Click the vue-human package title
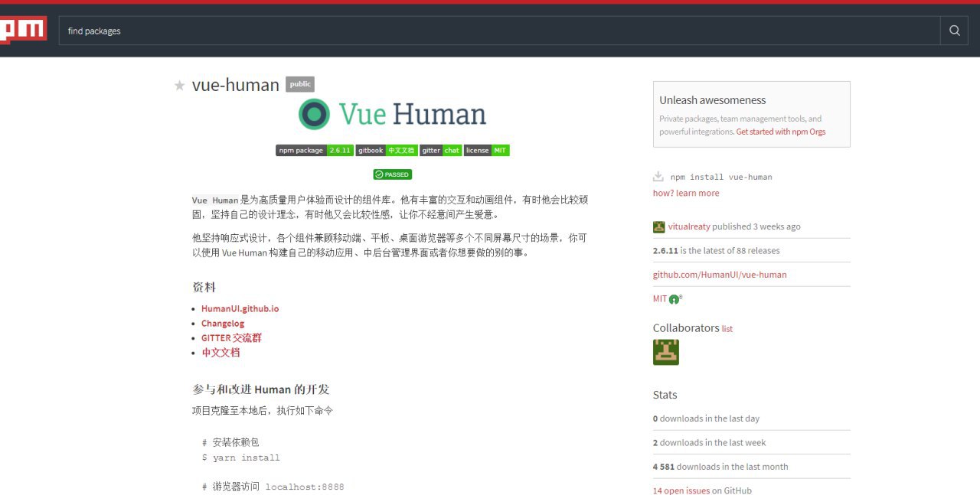 tap(236, 85)
